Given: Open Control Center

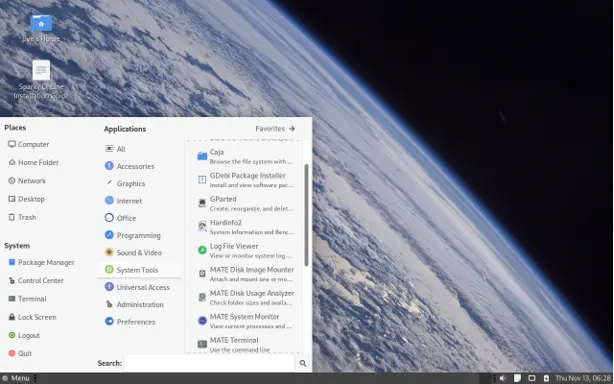Looking at the screenshot, I should (x=36, y=281).
